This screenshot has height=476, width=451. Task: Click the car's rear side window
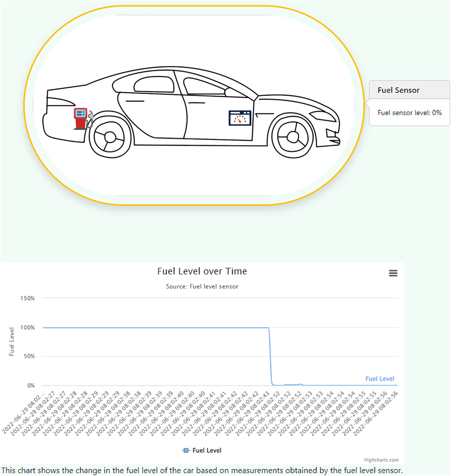tap(154, 85)
